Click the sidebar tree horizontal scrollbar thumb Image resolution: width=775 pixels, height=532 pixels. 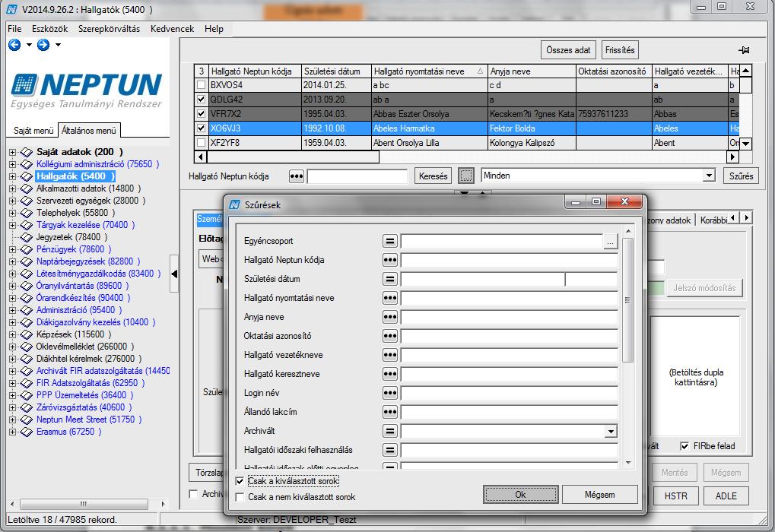(x=84, y=504)
